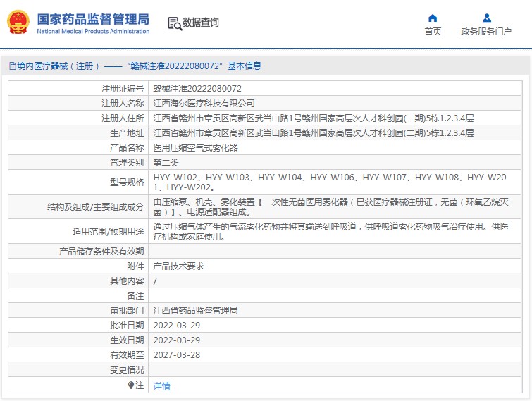532x401 pixels.
Task: Select product name 医用压缩空气式雾化器
Action: pyautogui.click(x=195, y=147)
